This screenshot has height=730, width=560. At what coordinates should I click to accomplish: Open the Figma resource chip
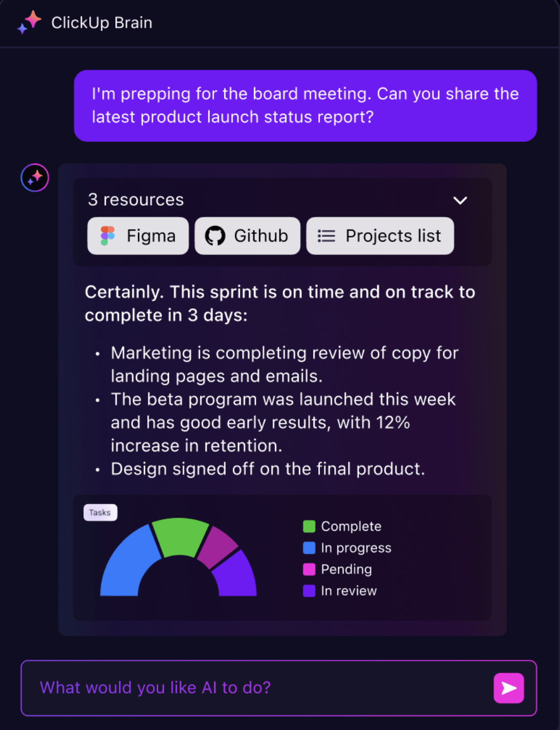138,236
